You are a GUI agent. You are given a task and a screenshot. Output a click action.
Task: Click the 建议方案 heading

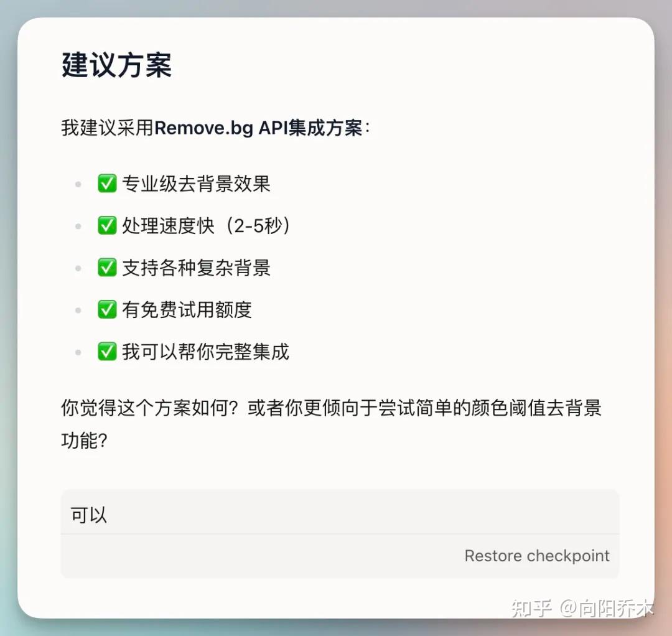click(115, 65)
